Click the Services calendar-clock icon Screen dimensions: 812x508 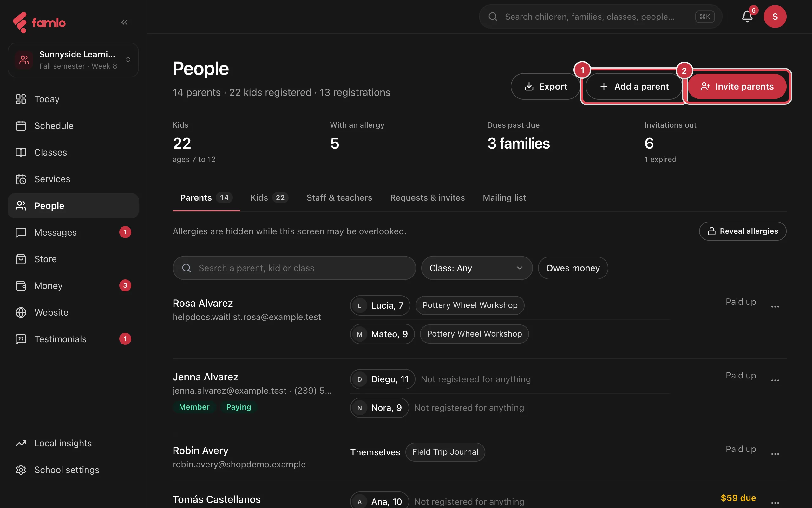click(x=21, y=179)
